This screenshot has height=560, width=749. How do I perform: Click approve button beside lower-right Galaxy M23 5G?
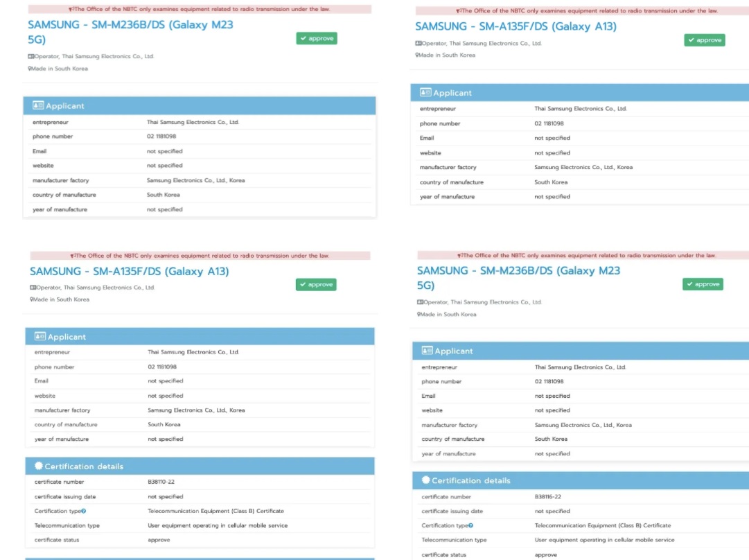point(703,284)
